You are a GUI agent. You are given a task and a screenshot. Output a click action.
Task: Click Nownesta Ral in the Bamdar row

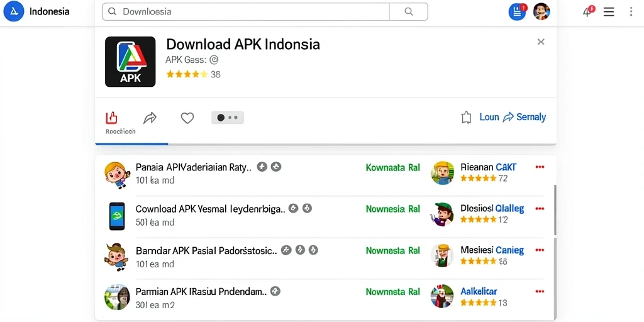tap(392, 250)
